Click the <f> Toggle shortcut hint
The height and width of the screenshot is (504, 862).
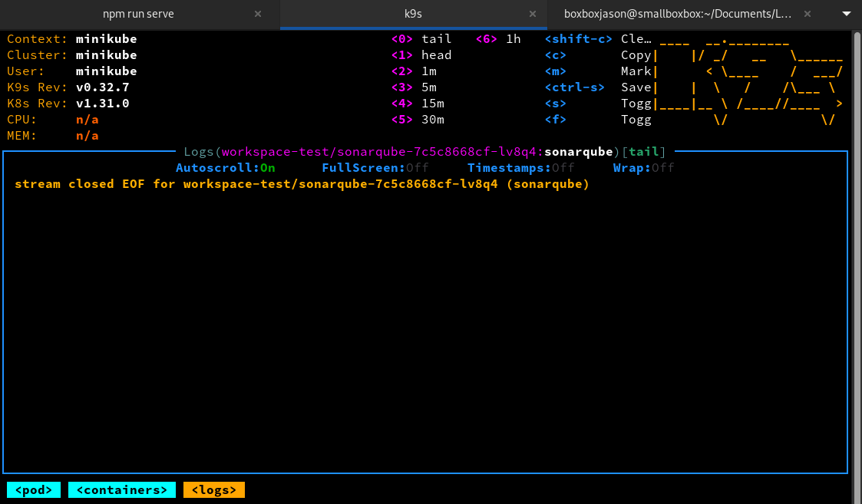(598, 119)
